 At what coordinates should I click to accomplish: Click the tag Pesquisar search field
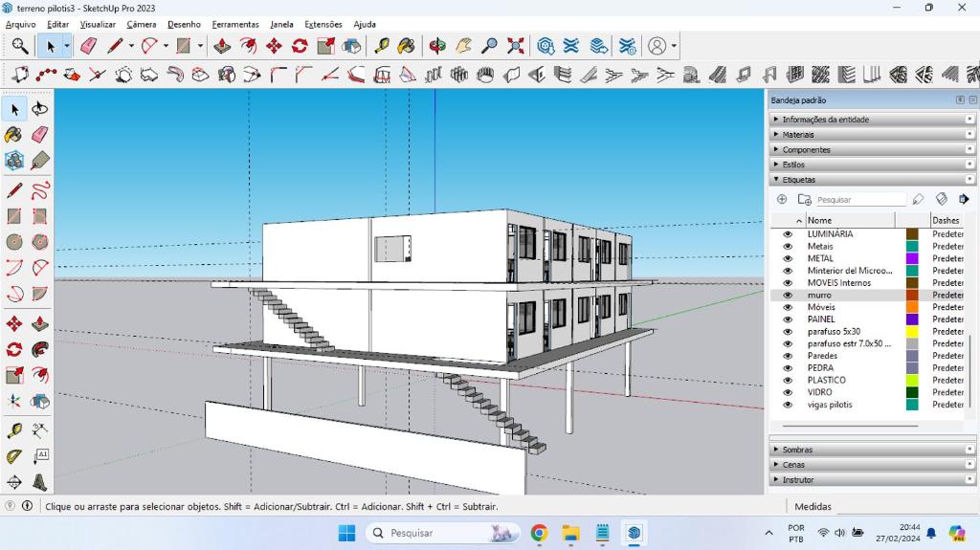click(x=858, y=200)
